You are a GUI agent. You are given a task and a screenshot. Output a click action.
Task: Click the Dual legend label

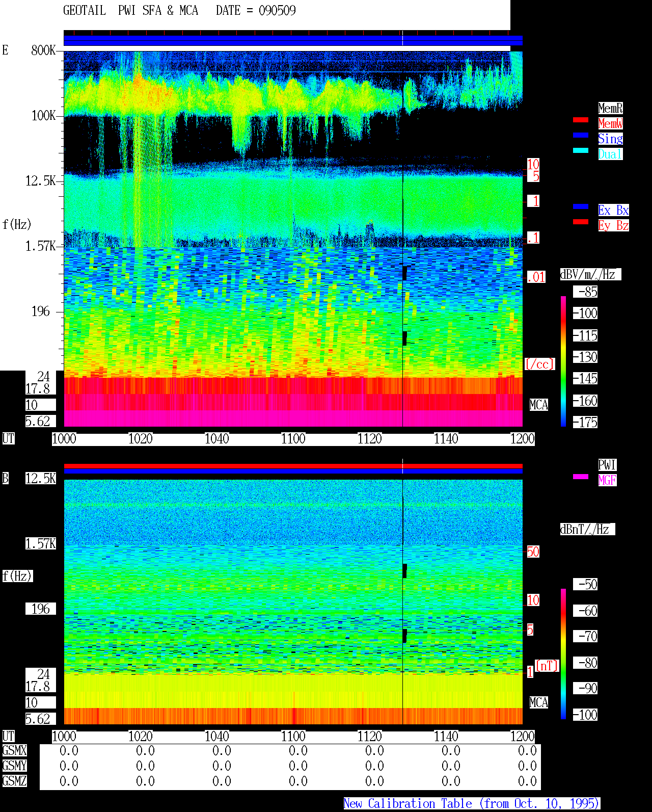pos(610,154)
